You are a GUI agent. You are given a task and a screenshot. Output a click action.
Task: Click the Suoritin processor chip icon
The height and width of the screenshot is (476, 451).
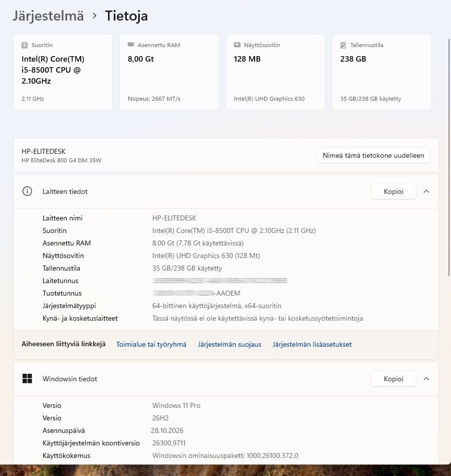click(x=24, y=45)
